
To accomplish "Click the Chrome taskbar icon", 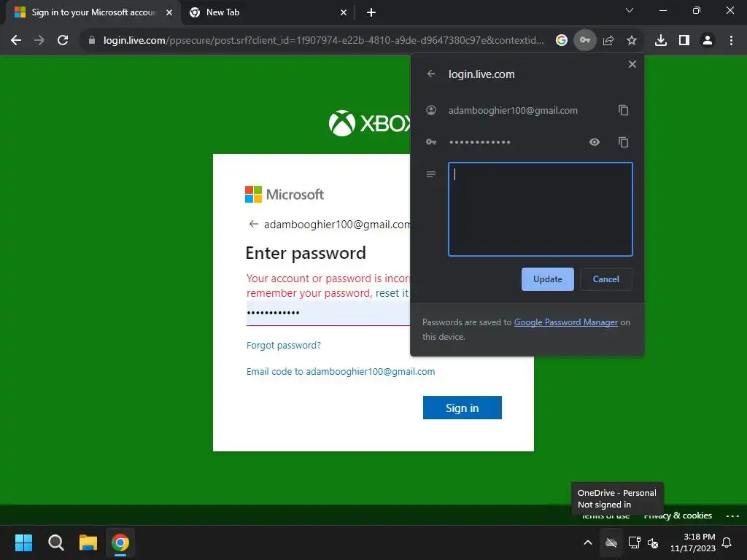I will pyautogui.click(x=120, y=542).
